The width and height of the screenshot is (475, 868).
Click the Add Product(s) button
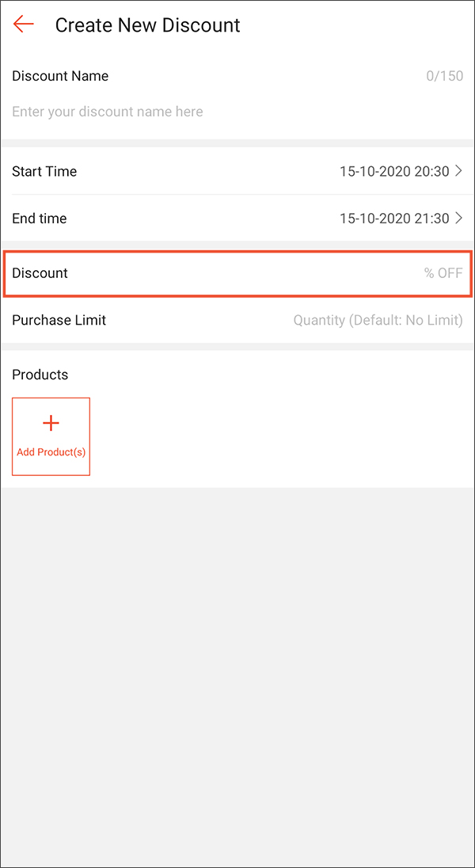coord(51,436)
